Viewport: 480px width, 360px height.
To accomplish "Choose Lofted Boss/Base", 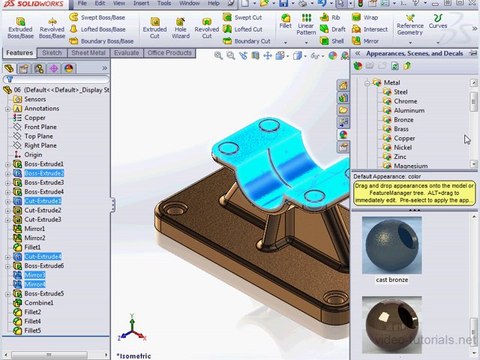I will [x=98, y=29].
